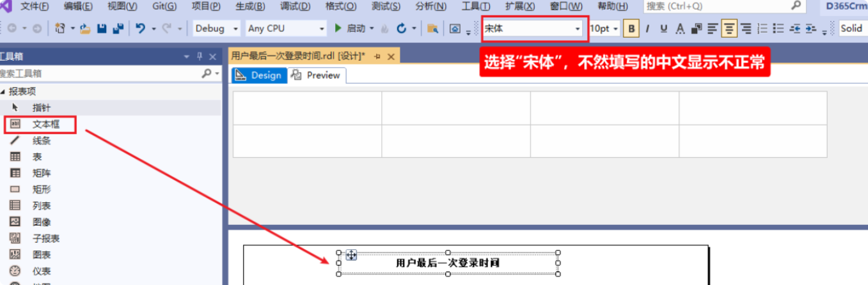Open the 项目(P) menu
Image resolution: width=868 pixels, height=285 pixels.
click(206, 6)
